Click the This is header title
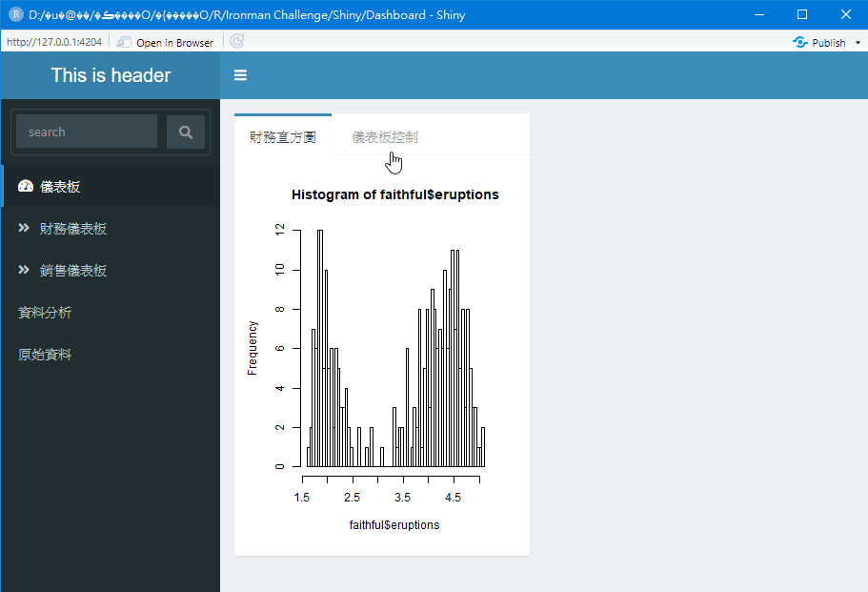The width and height of the screenshot is (868, 592). pyautogui.click(x=111, y=75)
